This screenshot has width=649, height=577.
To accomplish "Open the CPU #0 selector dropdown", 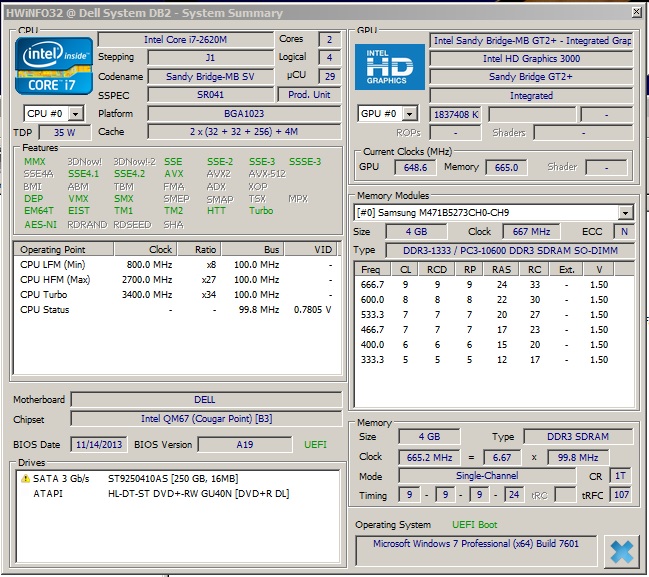I will 75,113.
